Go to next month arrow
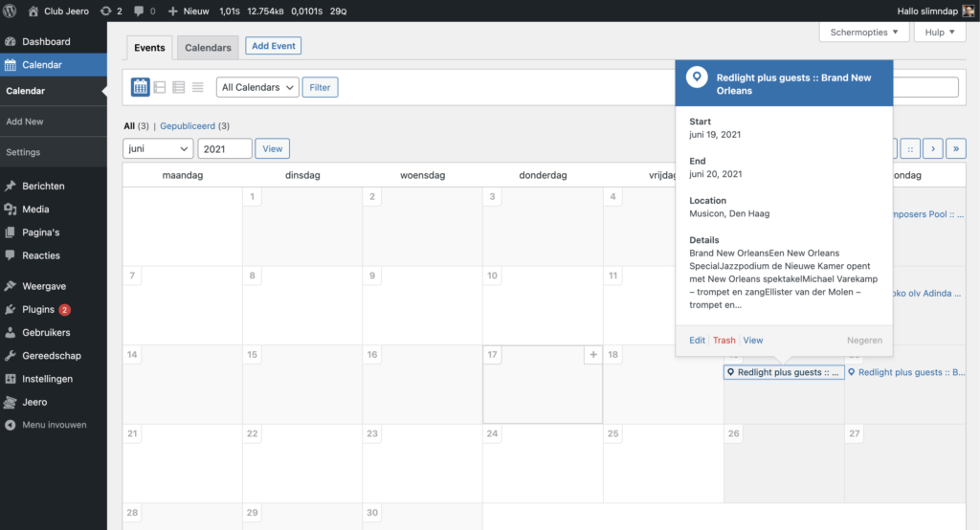Image resolution: width=980 pixels, height=530 pixels. coord(932,148)
